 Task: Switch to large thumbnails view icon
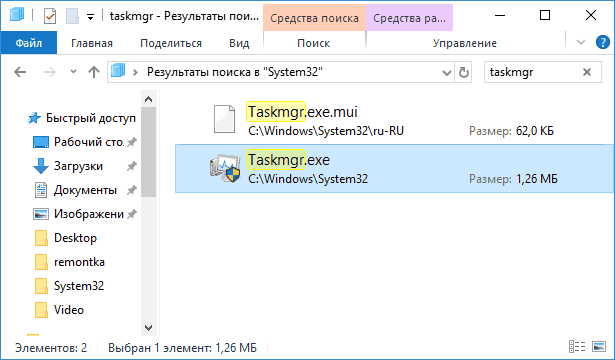point(599,347)
